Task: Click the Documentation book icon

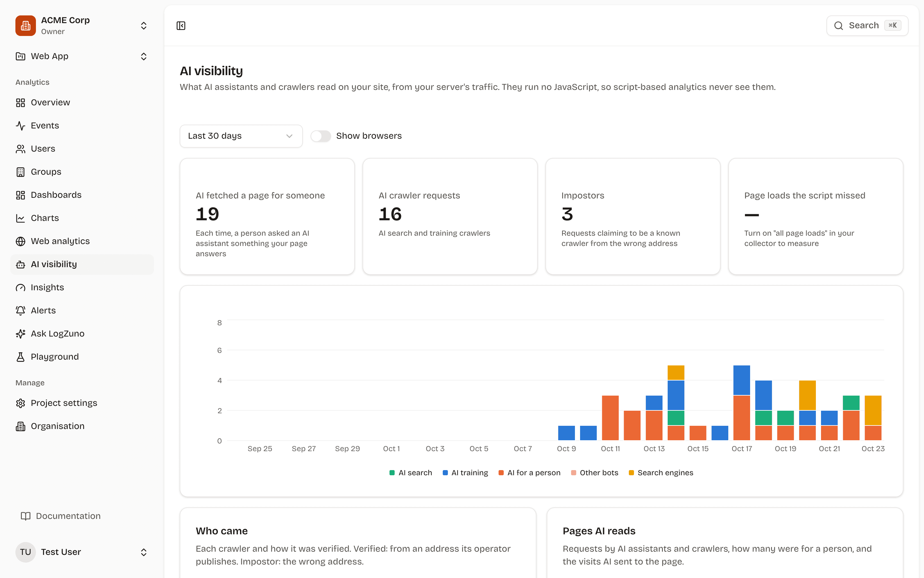Action: pos(26,516)
